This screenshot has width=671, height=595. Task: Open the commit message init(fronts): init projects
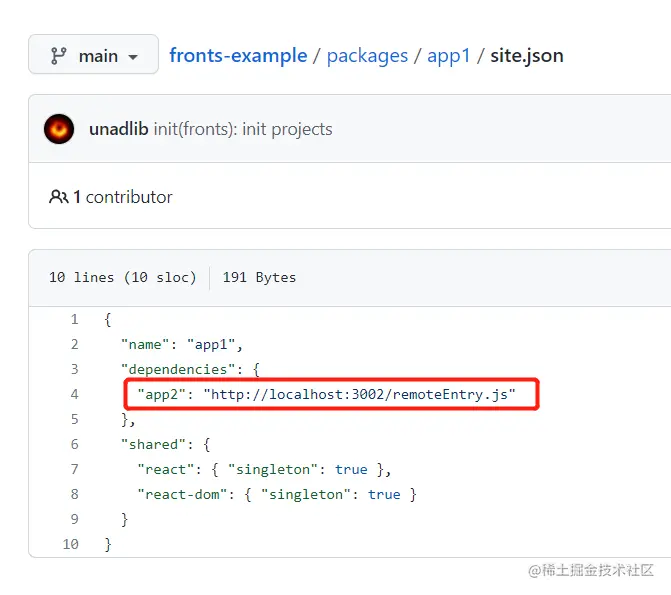pos(243,129)
